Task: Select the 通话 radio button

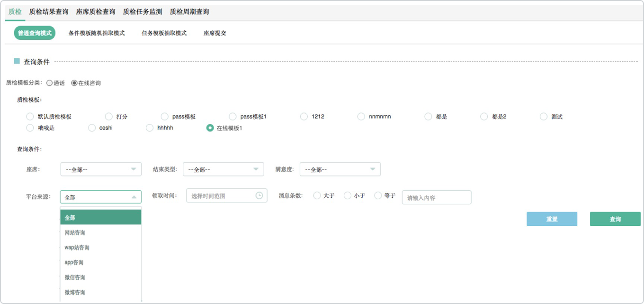Action: (49, 83)
